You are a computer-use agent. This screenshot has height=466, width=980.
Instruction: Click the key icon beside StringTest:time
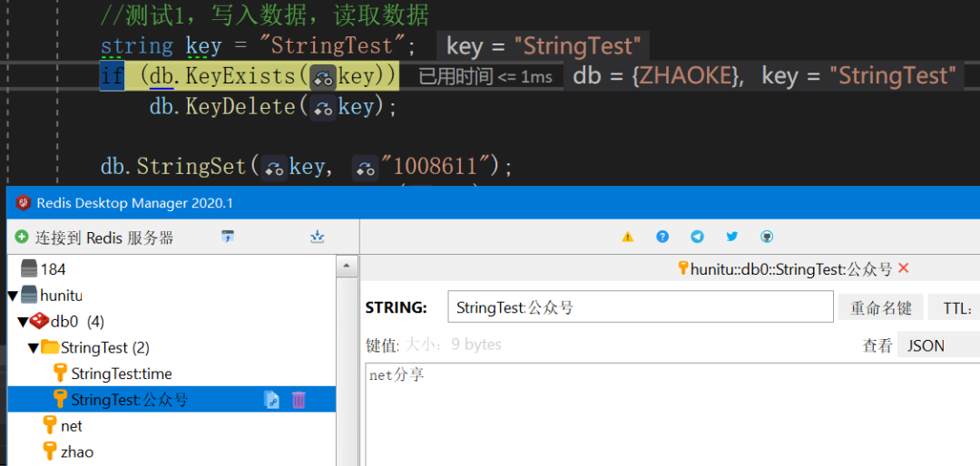point(60,374)
